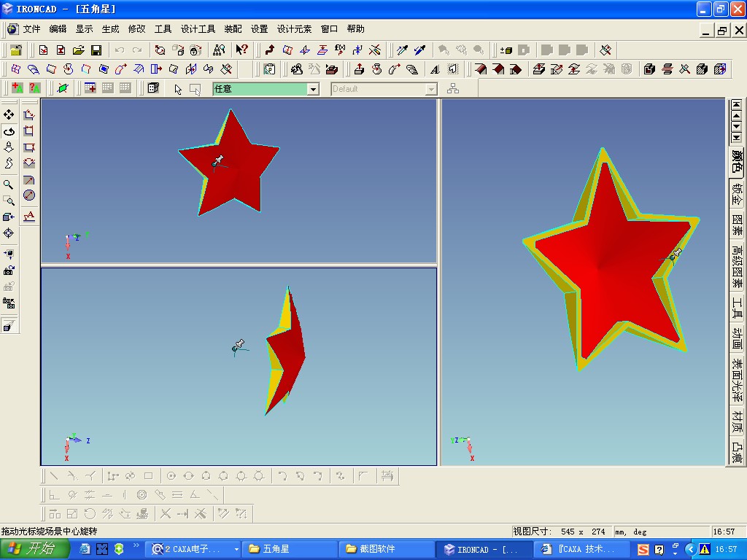
Task: Open the 文件 menu
Action: 31,29
